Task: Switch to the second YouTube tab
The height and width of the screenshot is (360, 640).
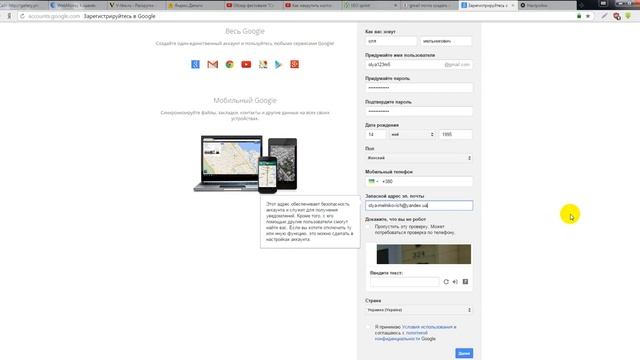Action: click(x=311, y=5)
